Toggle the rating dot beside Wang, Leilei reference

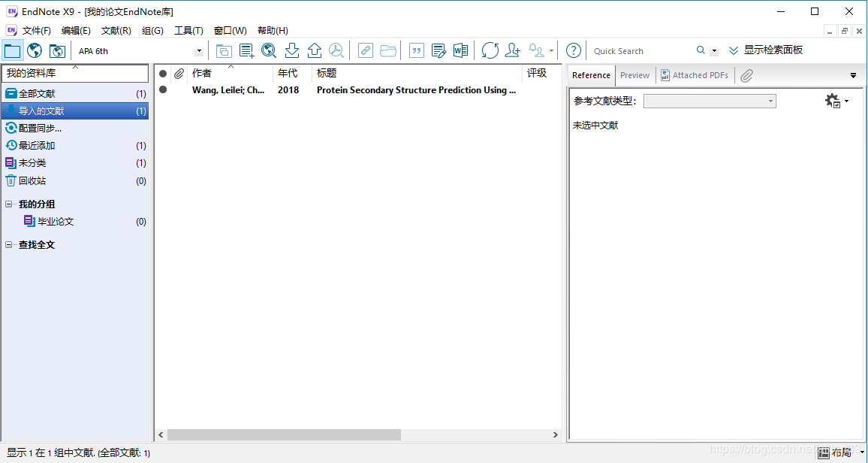point(162,89)
